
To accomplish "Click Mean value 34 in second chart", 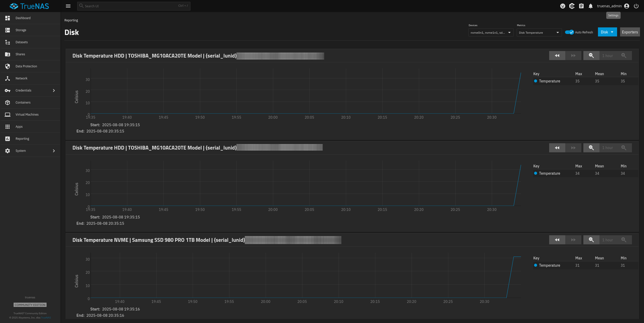I will (597, 173).
